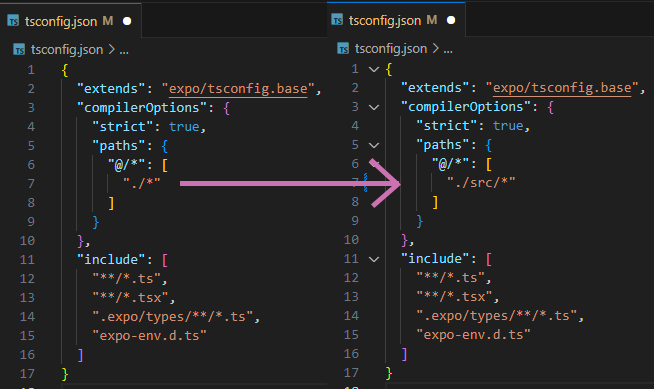Collapse paths fold arrow on line 5
This screenshot has width=654, height=389.
pos(374,145)
